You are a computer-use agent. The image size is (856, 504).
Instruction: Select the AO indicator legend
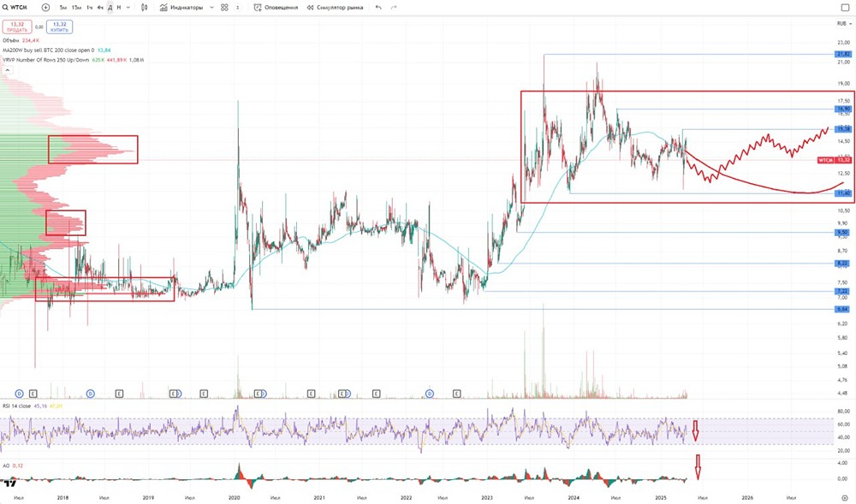tap(13, 465)
